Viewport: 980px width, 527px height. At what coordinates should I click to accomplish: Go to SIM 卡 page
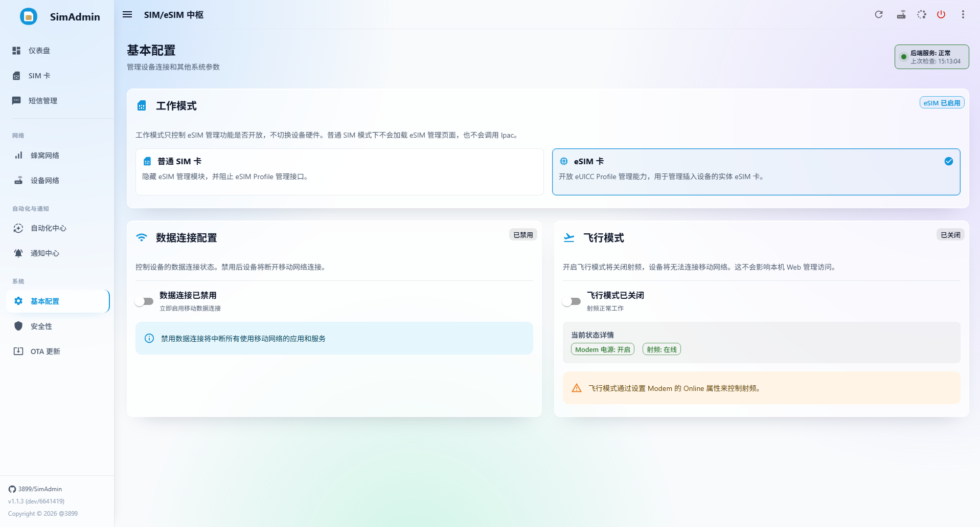[x=58, y=76]
